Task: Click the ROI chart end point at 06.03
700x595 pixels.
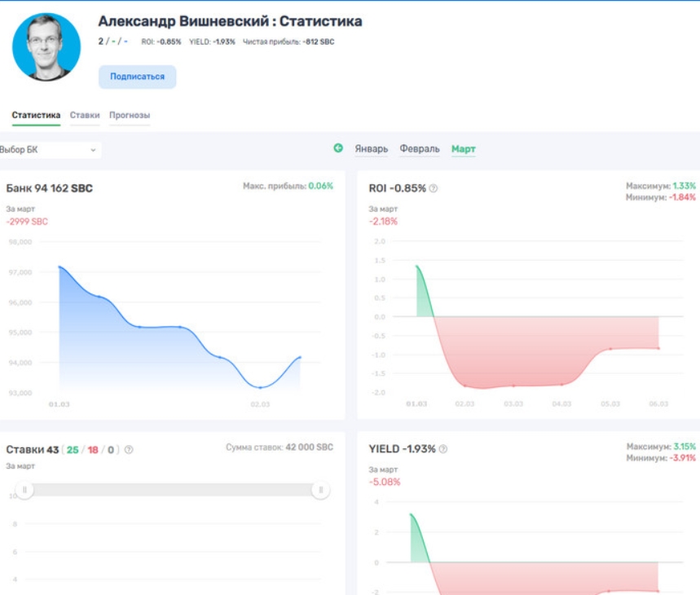Action: (658, 348)
